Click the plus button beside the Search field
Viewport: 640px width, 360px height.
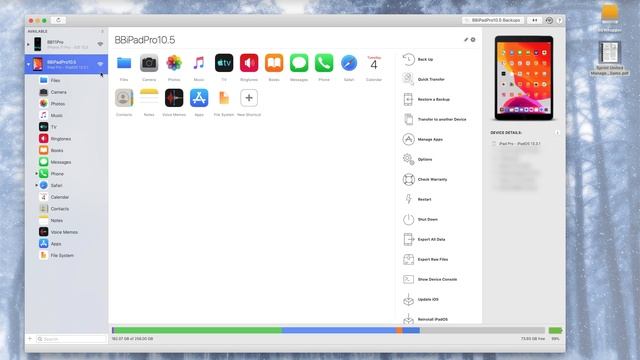coord(30,339)
